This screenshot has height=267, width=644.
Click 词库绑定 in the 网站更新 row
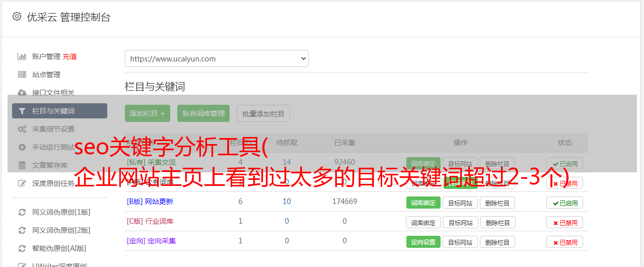point(423,203)
